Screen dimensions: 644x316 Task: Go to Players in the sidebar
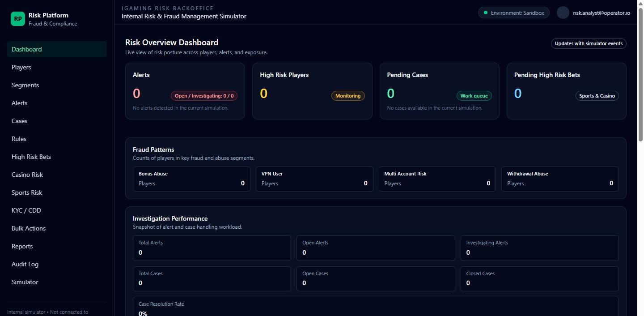click(x=57, y=67)
